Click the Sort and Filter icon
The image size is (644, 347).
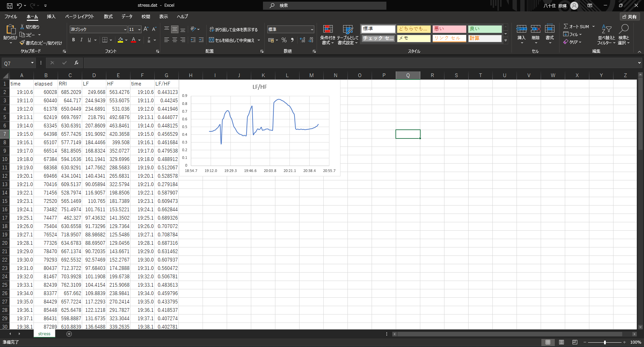(x=606, y=30)
